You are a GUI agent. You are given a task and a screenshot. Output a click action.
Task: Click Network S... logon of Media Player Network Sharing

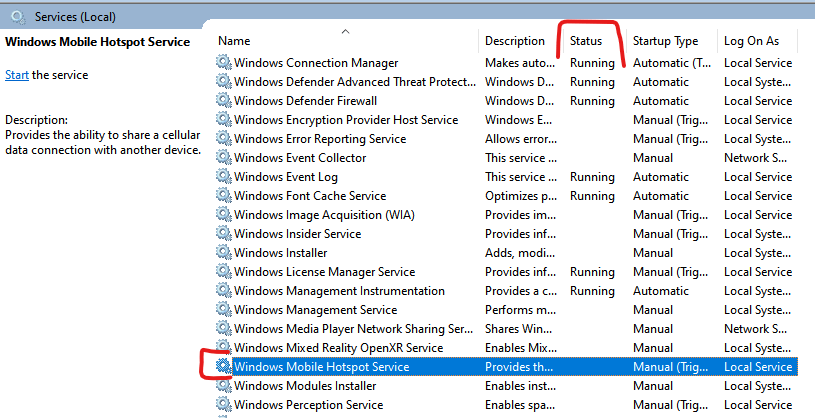tap(756, 329)
